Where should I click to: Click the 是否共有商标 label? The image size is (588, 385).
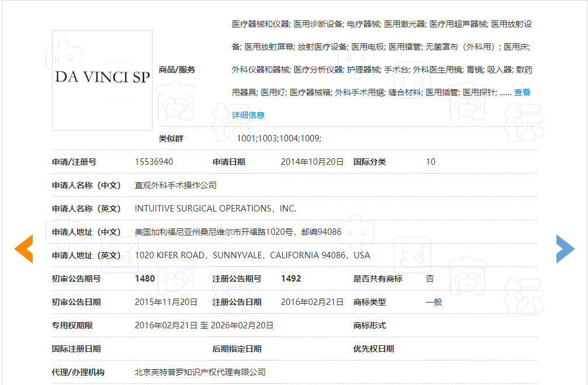pyautogui.click(x=378, y=279)
